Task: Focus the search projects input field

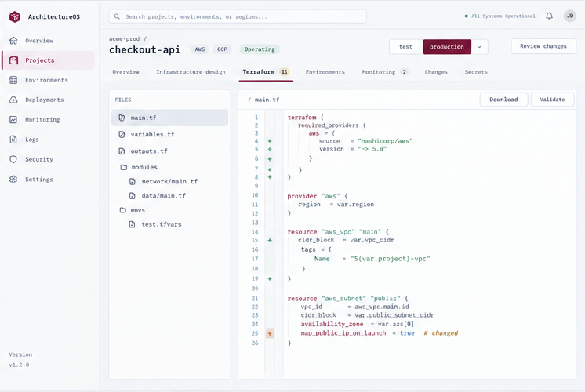Action: [x=238, y=16]
